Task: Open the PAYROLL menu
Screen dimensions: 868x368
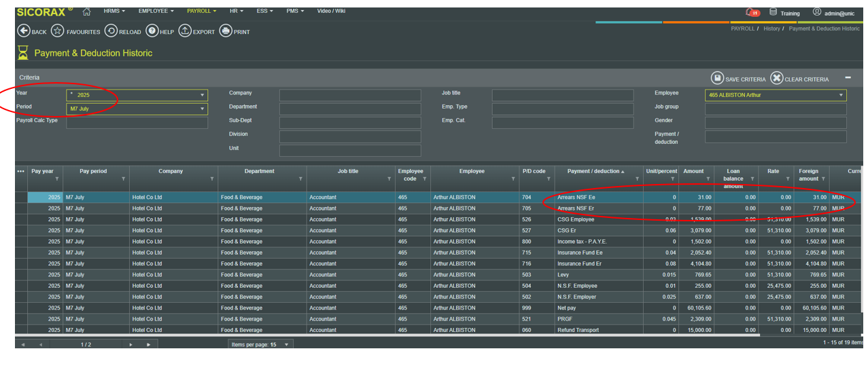Action: click(201, 11)
